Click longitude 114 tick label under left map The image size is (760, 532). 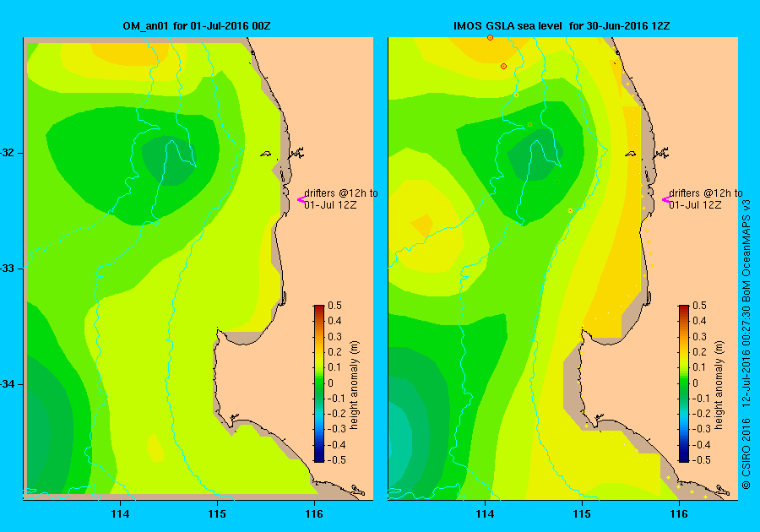pos(120,514)
